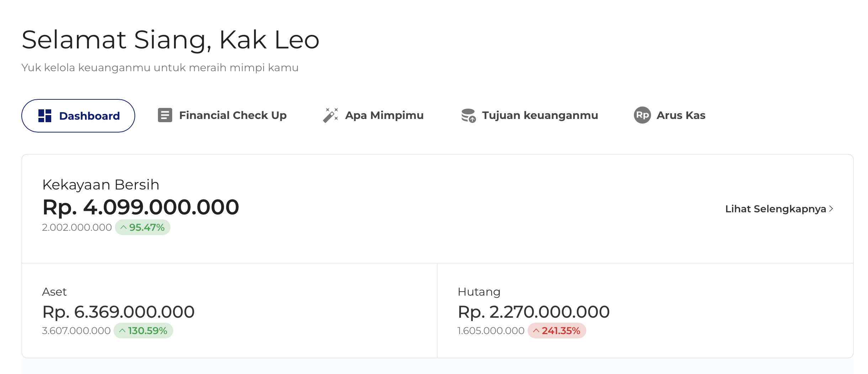Click the coin stack icon for Tujuan keuanganmu
The image size is (868, 374).
pyautogui.click(x=469, y=115)
